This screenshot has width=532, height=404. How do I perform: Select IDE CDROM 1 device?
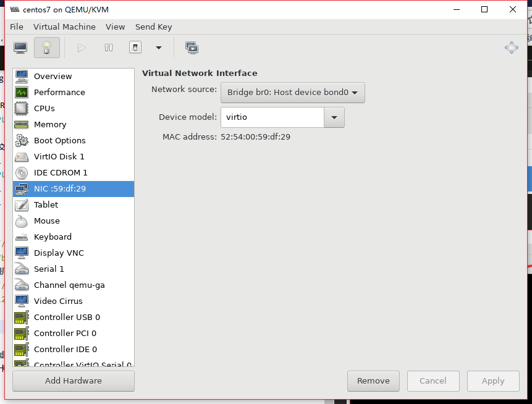[61, 172]
